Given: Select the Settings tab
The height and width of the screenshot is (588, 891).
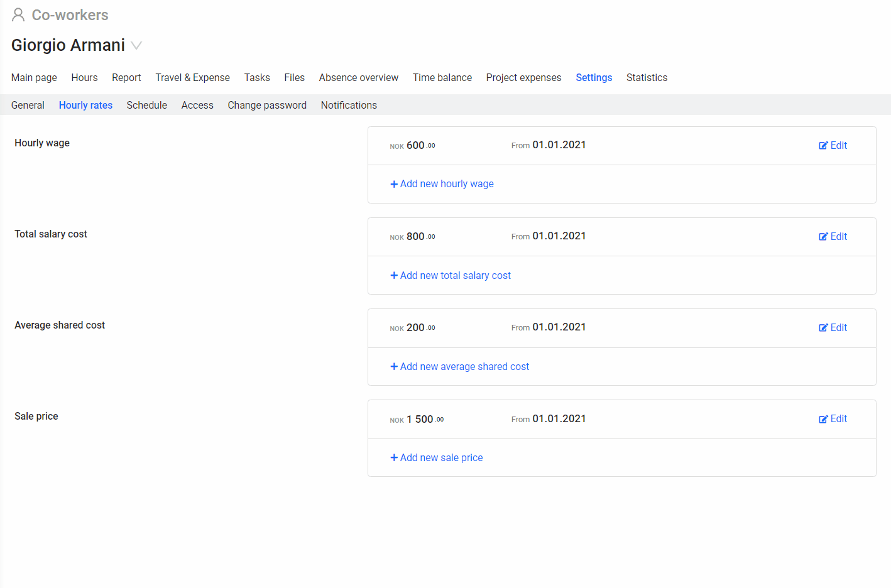Looking at the screenshot, I should coord(594,77).
